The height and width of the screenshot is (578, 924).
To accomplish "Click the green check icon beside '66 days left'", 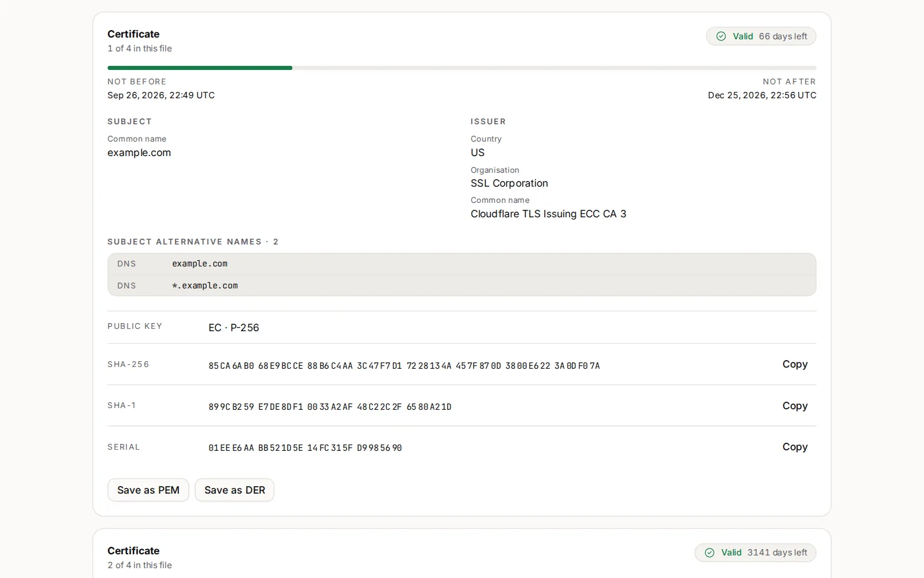I will (721, 36).
